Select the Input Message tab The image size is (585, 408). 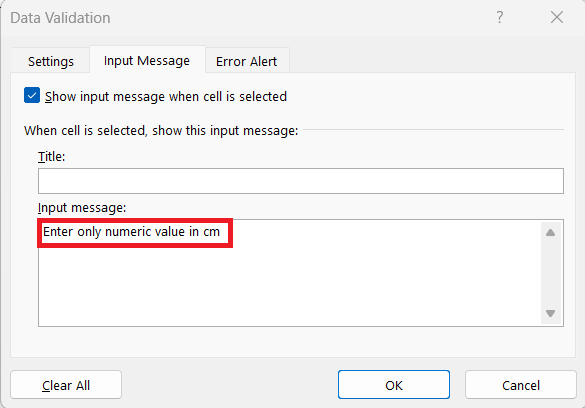tap(147, 60)
